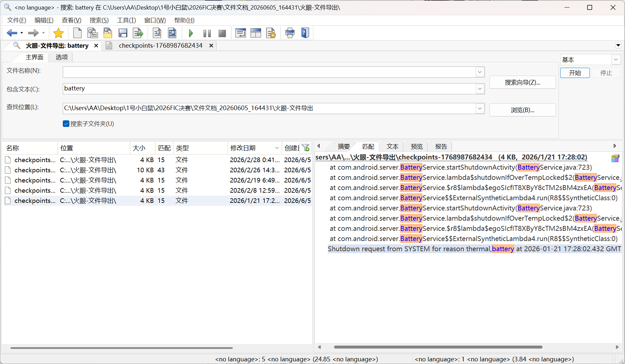The width and height of the screenshot is (625, 364).
Task: Click the stop square toolbar icon
Action: pyautogui.click(x=222, y=33)
